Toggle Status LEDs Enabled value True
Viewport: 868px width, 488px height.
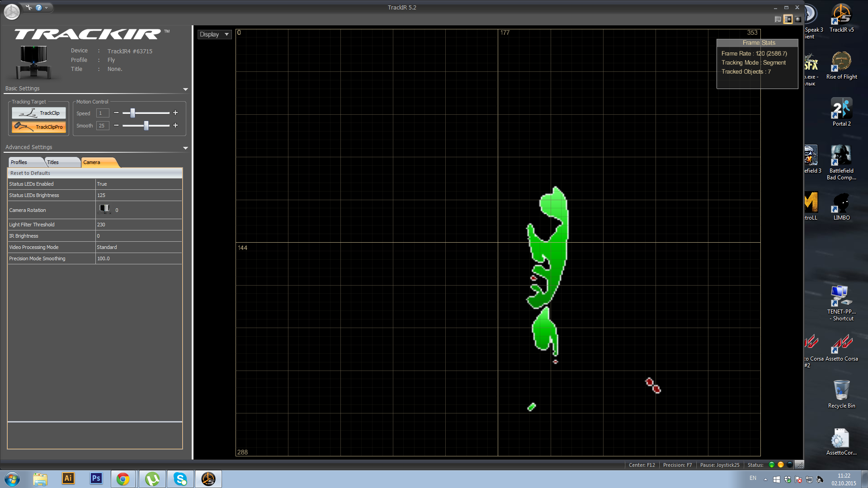[x=138, y=184]
